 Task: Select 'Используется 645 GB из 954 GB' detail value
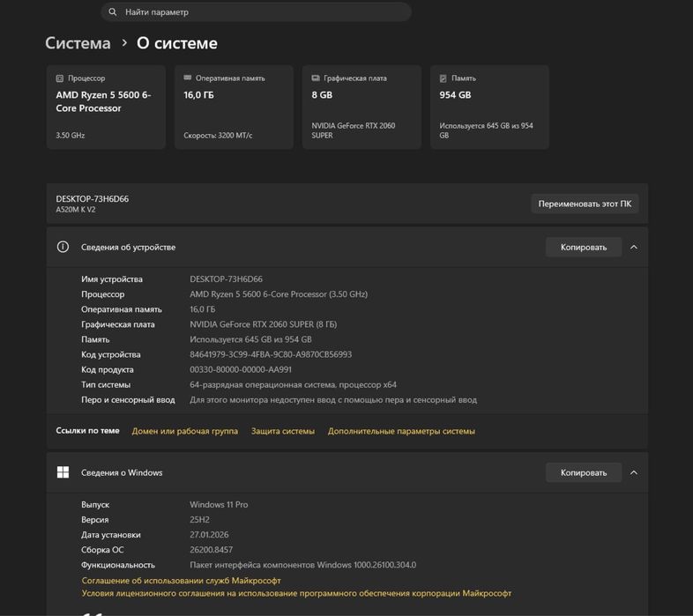250,339
